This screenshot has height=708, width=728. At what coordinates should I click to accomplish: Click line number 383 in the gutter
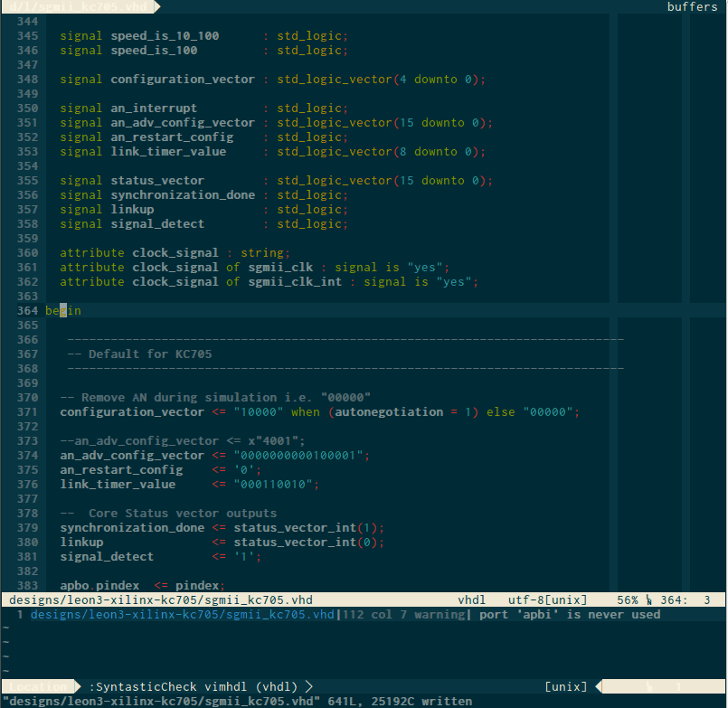pyautogui.click(x=27, y=585)
